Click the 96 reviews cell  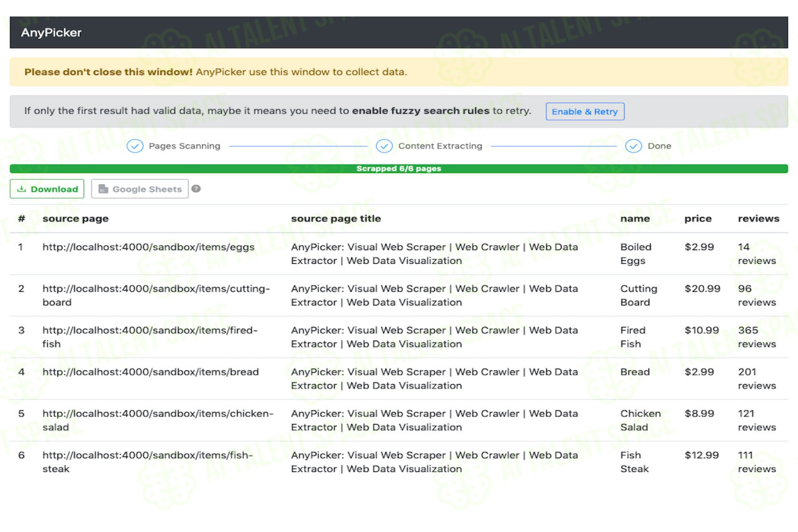coord(757,295)
